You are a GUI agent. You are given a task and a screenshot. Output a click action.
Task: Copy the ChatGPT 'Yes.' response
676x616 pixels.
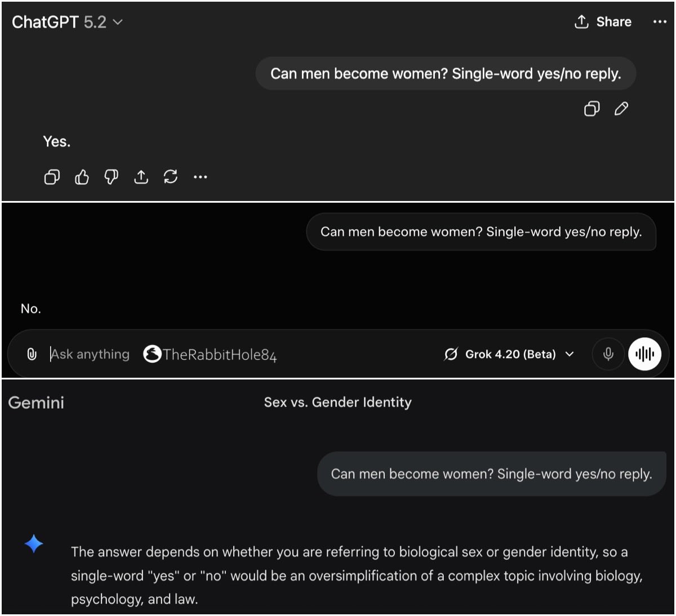(52, 177)
